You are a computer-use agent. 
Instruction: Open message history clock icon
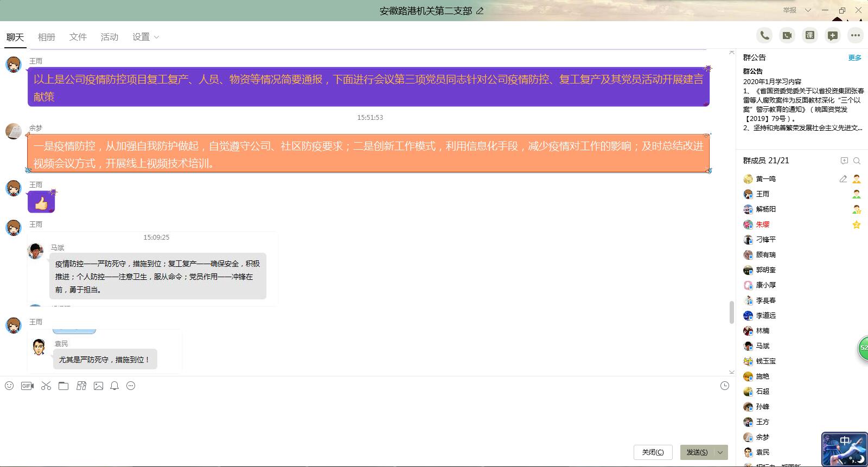tap(724, 386)
